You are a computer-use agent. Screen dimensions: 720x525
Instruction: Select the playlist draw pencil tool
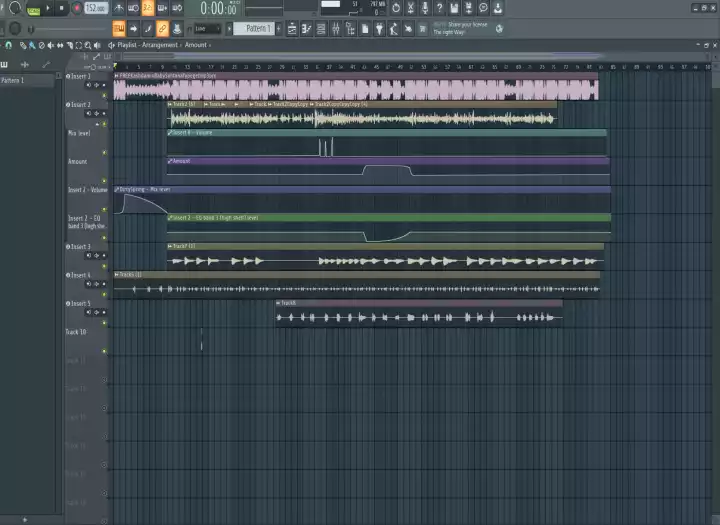(23, 45)
